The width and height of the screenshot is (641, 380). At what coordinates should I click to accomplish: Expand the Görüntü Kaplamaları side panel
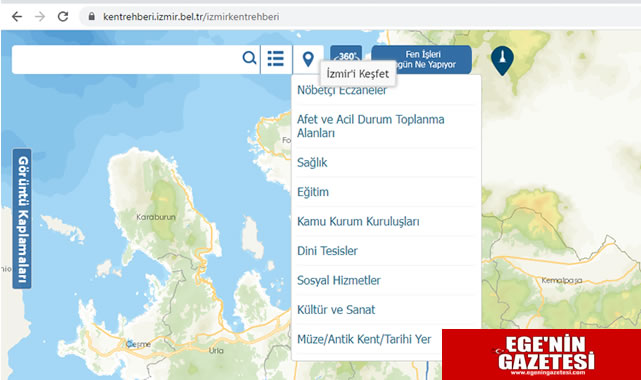coord(22,219)
